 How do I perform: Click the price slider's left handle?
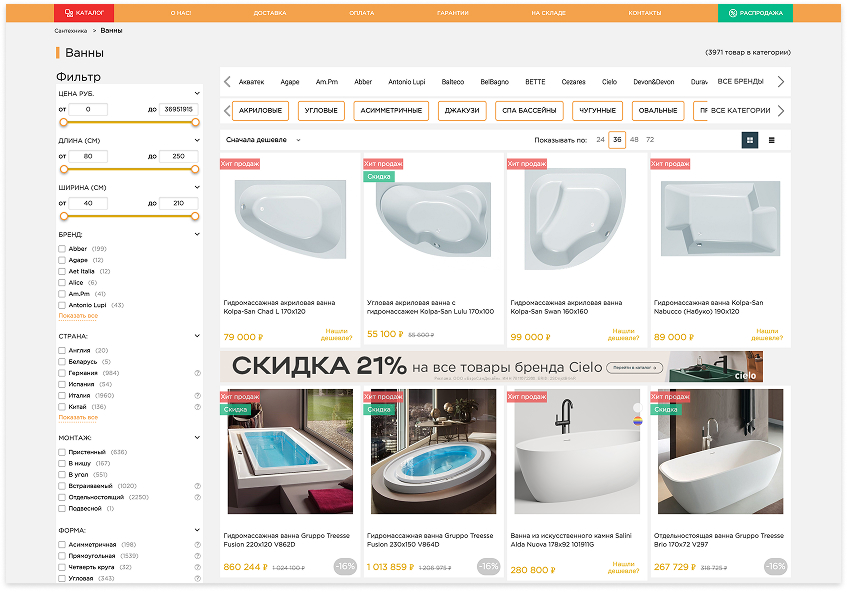click(x=63, y=122)
